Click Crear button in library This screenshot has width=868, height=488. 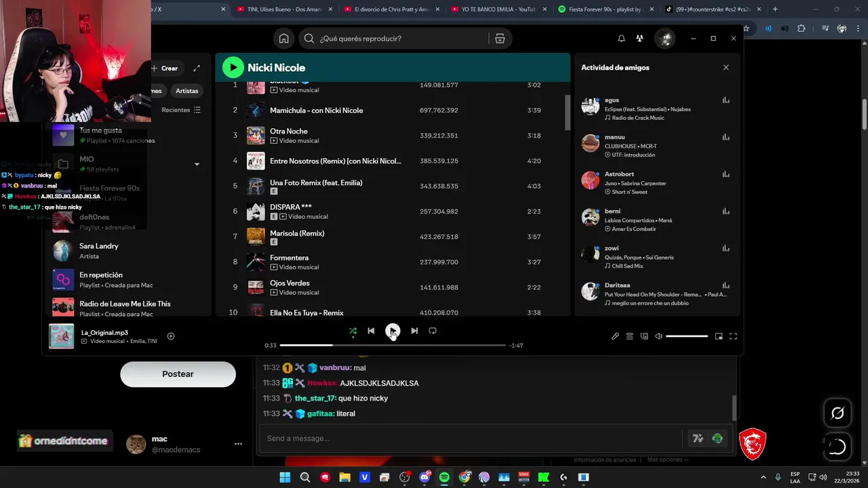(x=165, y=68)
